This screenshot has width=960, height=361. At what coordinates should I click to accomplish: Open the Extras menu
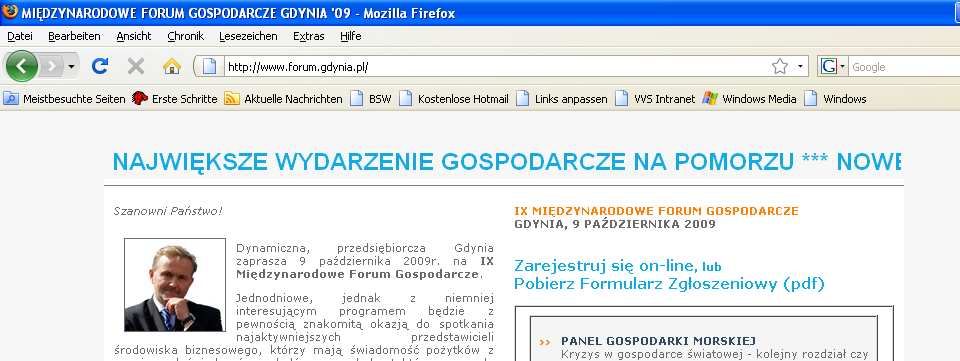click(309, 36)
